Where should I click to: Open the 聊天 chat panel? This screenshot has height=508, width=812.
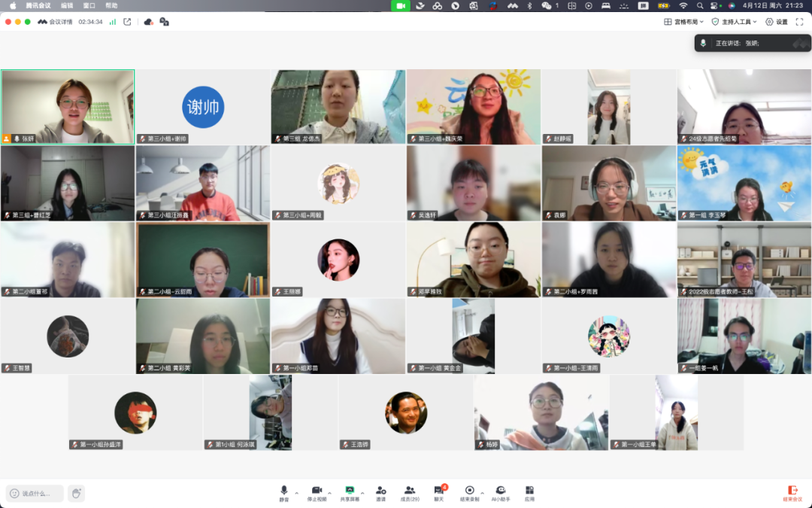click(439, 493)
